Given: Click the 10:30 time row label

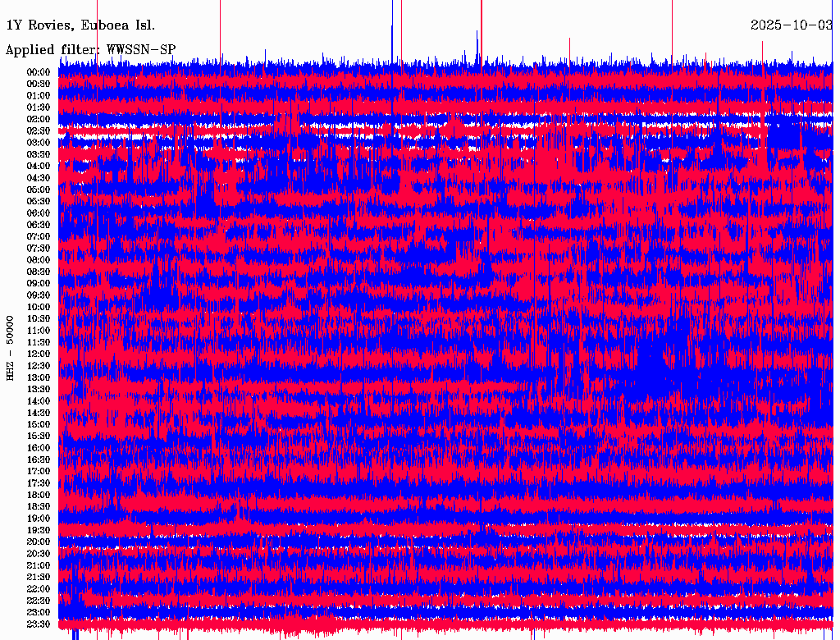Looking at the screenshot, I should pyautogui.click(x=39, y=319).
